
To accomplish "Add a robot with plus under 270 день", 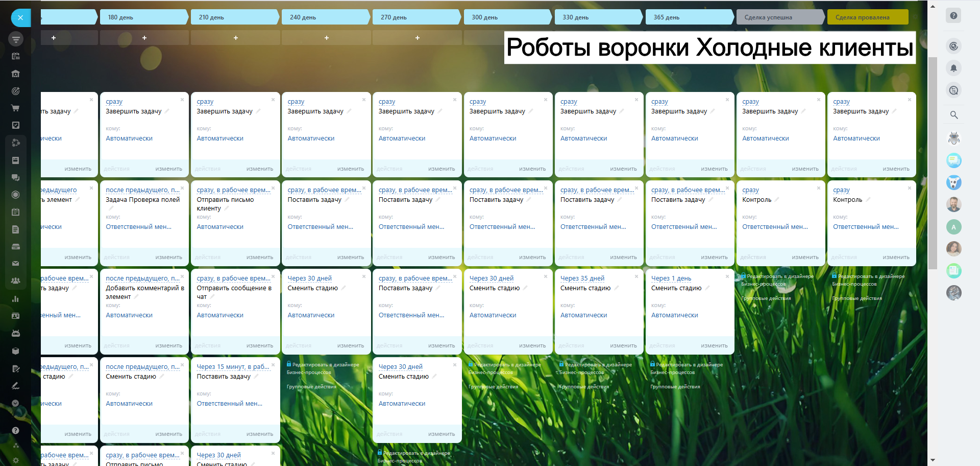I will 418,38.
